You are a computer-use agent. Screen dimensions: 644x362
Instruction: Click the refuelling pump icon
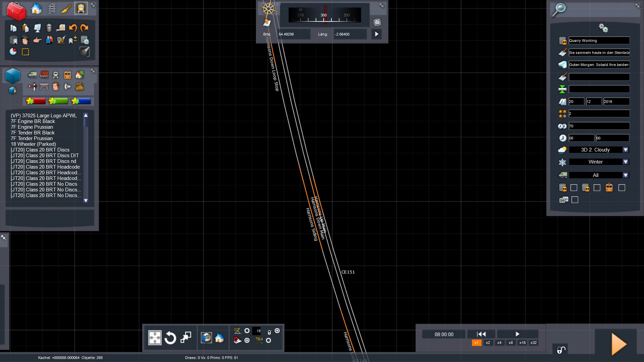61,40
